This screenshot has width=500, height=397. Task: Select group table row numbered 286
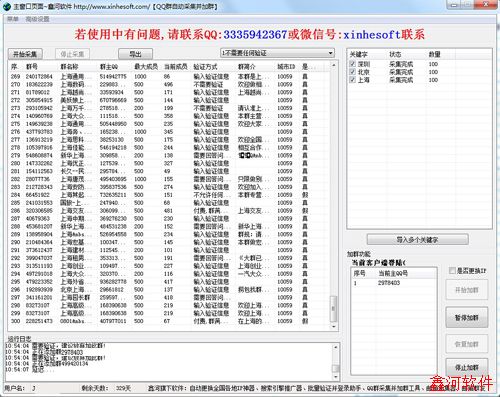click(169, 211)
